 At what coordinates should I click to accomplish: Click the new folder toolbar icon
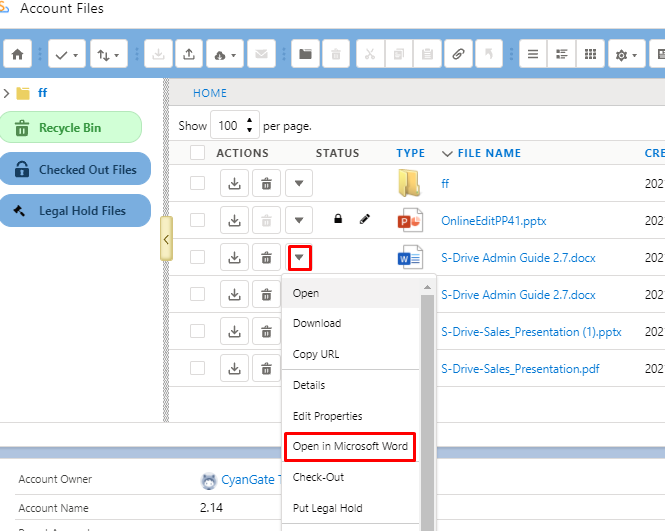pos(306,54)
